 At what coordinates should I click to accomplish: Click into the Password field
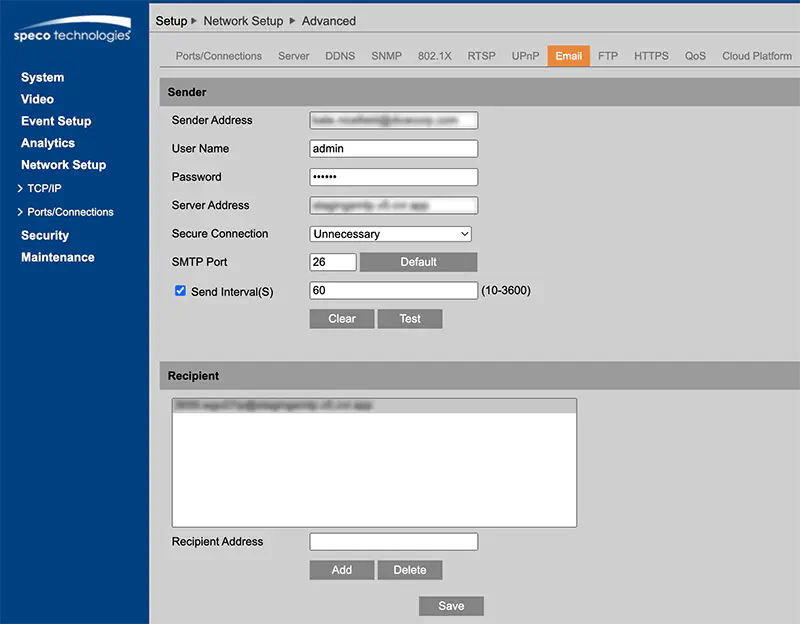[x=393, y=177]
